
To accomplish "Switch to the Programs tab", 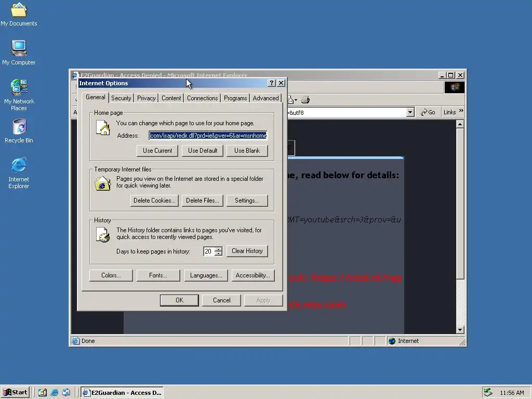I will pos(235,98).
